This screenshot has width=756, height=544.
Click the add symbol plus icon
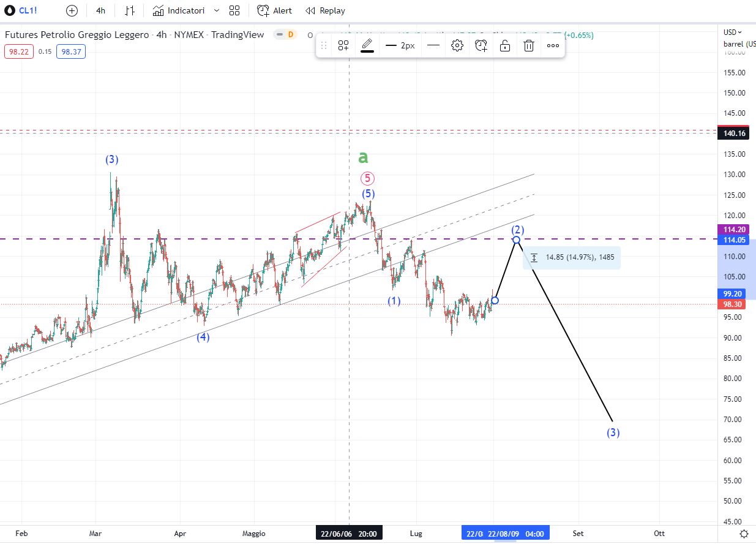[x=72, y=10]
